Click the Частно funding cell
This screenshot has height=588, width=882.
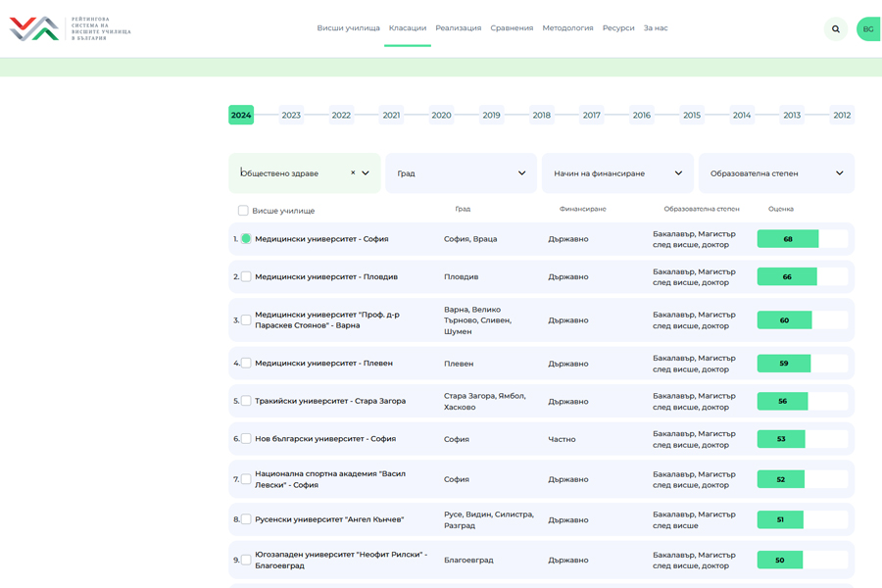click(x=562, y=439)
